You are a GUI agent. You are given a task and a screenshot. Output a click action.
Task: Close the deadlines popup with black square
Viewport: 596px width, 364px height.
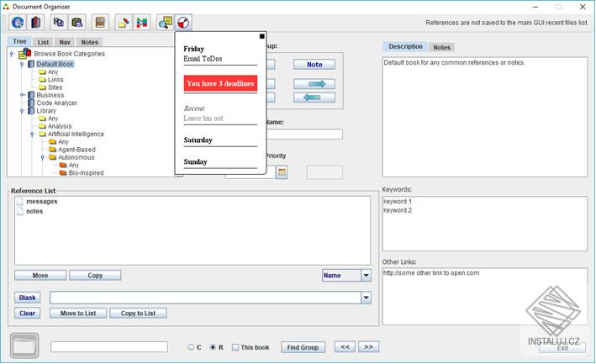pyautogui.click(x=262, y=36)
